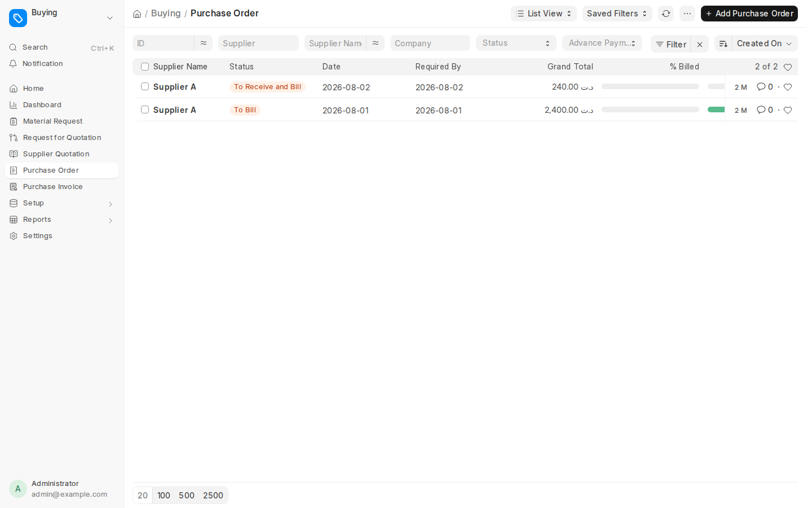The width and height of the screenshot is (812, 508).
Task: Refresh the purchase order list
Action: click(666, 14)
